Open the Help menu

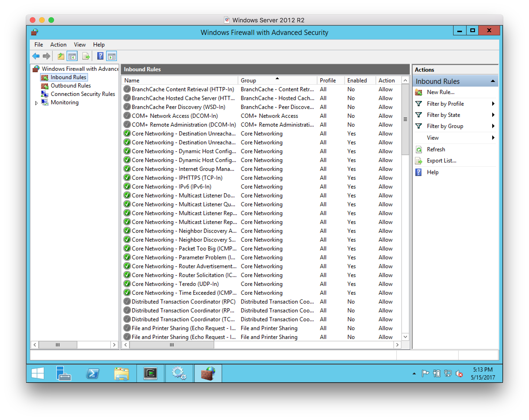click(99, 45)
